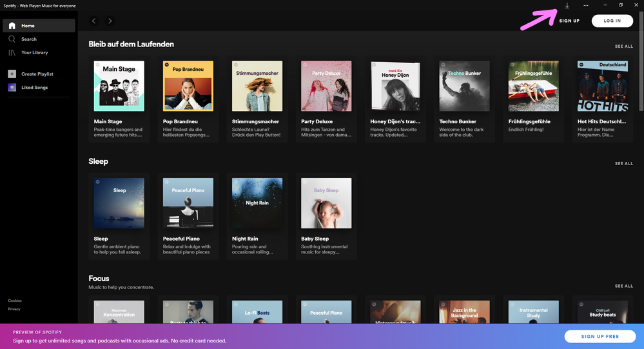Open the Home menu label
644x349 pixels.
[x=28, y=26]
